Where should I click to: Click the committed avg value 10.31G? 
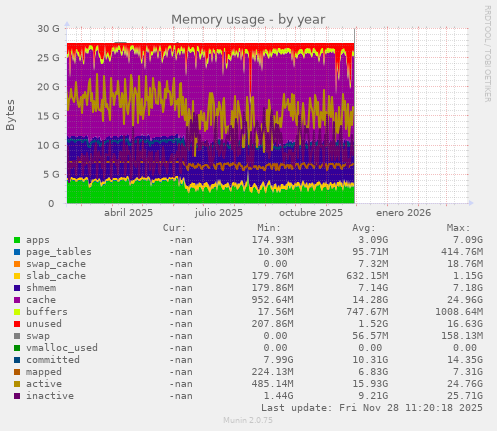370,360
